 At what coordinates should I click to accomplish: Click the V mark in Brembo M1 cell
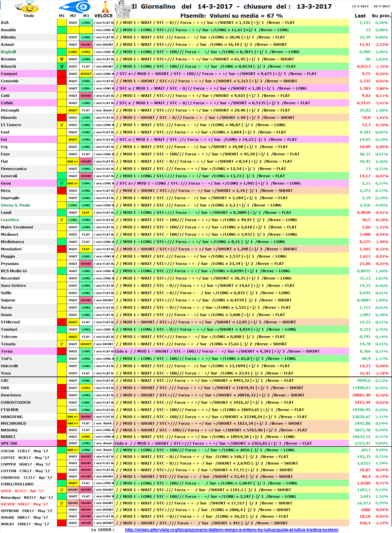pyautogui.click(x=62, y=59)
